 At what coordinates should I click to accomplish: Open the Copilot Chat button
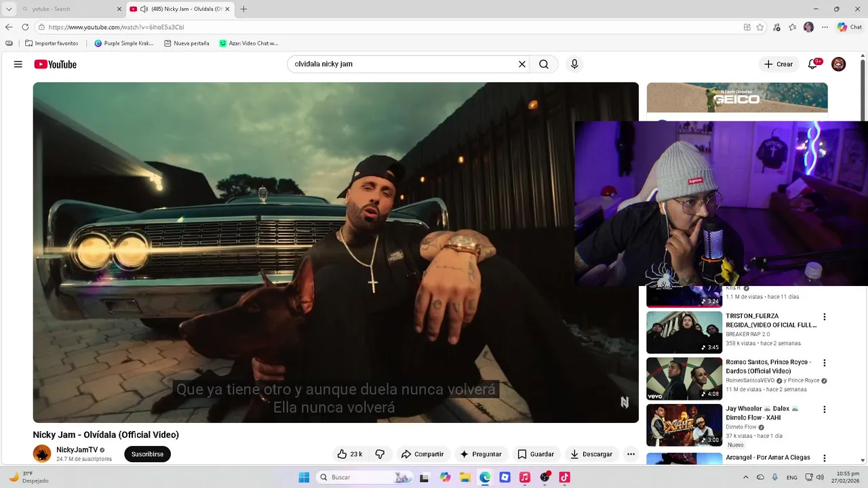coord(850,27)
